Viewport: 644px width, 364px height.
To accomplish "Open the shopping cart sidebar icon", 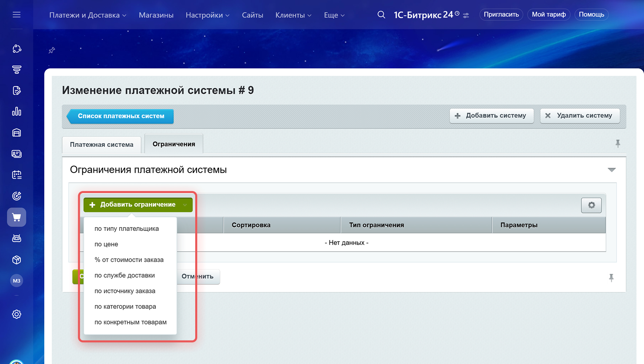I will tap(16, 217).
